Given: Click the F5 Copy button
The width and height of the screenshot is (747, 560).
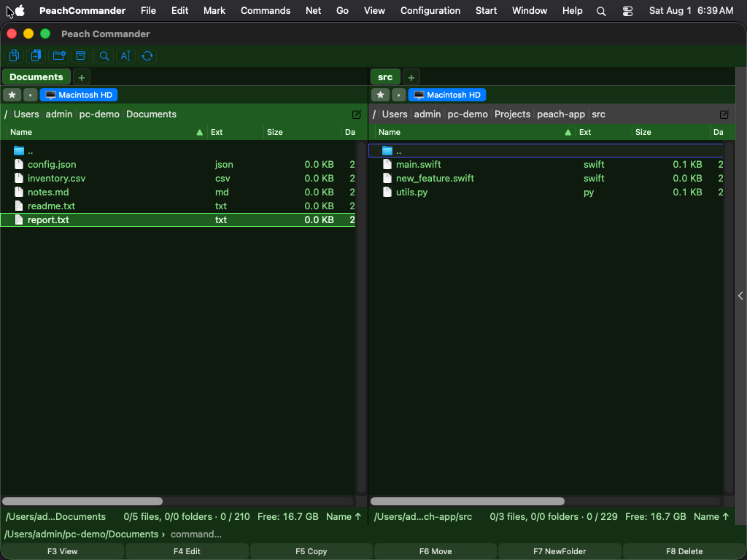Looking at the screenshot, I should (311, 551).
